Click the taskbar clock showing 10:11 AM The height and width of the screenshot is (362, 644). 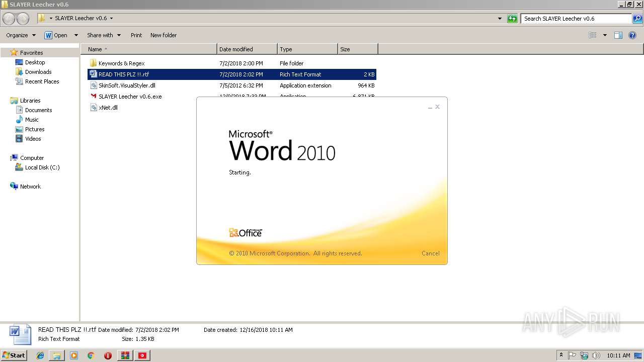pyautogui.click(x=618, y=355)
